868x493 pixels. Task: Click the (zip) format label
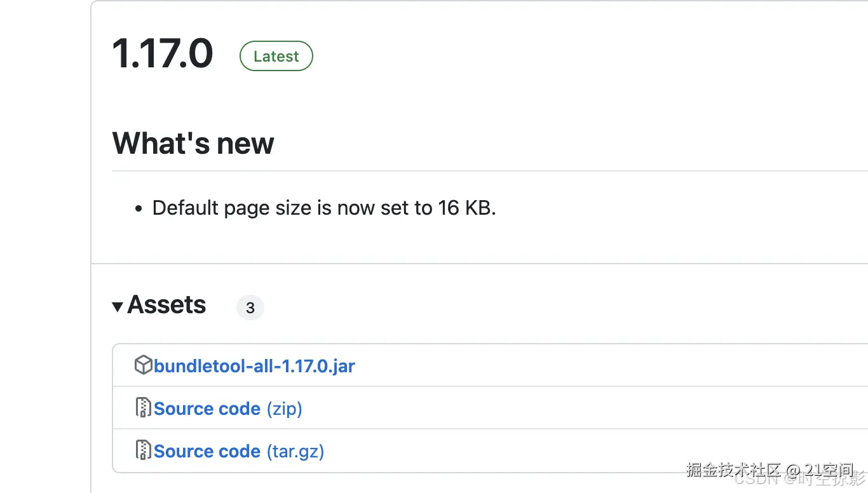tap(284, 409)
